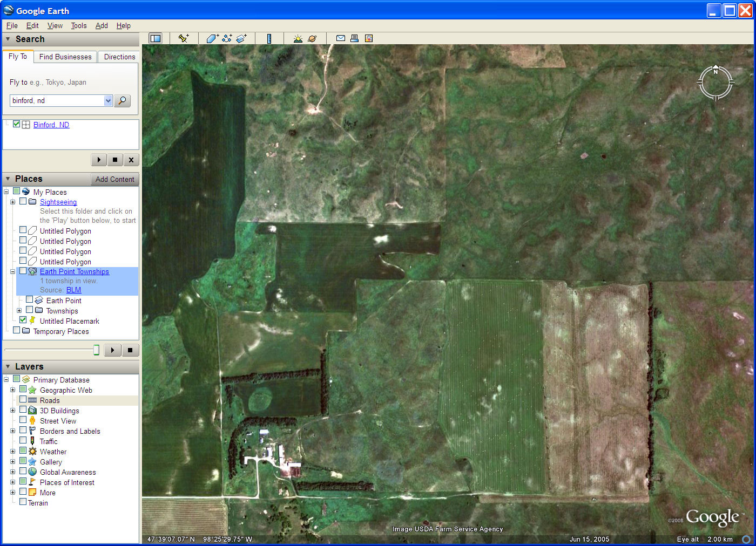Image resolution: width=756 pixels, height=546 pixels.
Task: Enable the Roads layer checkbox
Action: pos(23,400)
